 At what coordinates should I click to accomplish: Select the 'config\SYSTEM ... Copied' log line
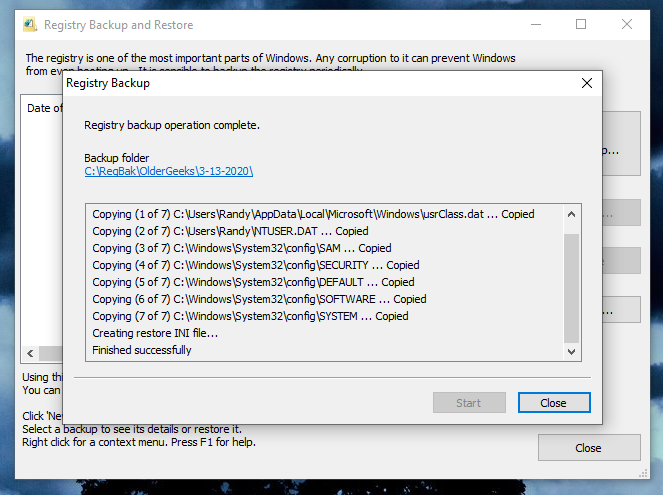click(250, 316)
